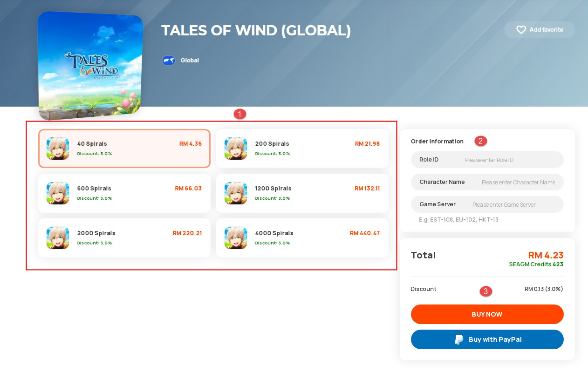Click the TALES OF WIND (GLOBAL) title

pos(256,31)
